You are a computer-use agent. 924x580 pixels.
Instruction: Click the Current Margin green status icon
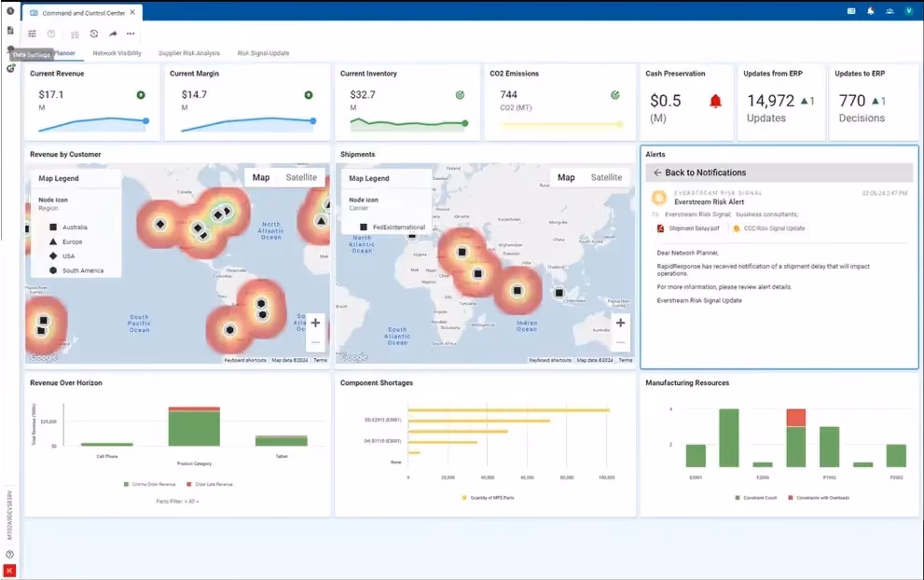click(309, 95)
